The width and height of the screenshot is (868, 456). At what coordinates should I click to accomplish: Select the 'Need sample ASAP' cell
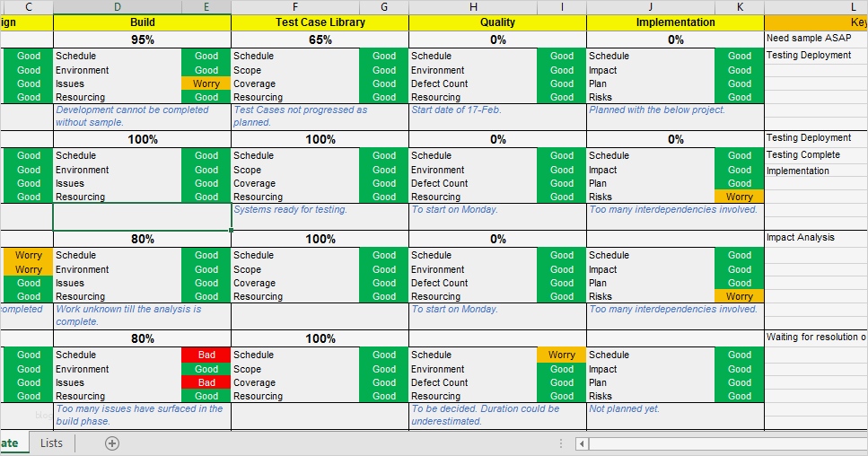(x=816, y=39)
